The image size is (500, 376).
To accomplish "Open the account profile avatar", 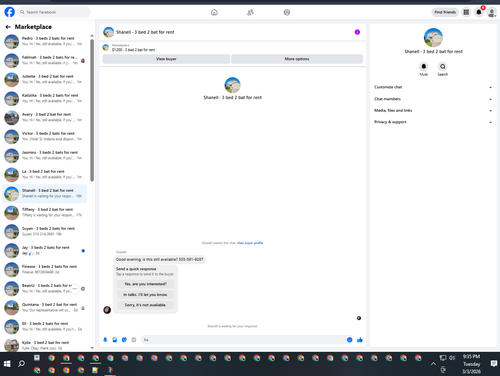I will (491, 12).
